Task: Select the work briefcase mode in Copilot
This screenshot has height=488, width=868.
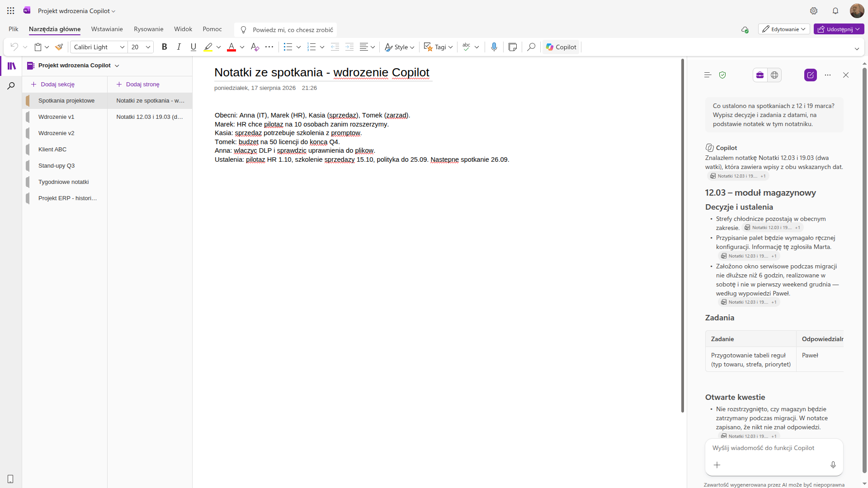Action: pyautogui.click(x=760, y=75)
